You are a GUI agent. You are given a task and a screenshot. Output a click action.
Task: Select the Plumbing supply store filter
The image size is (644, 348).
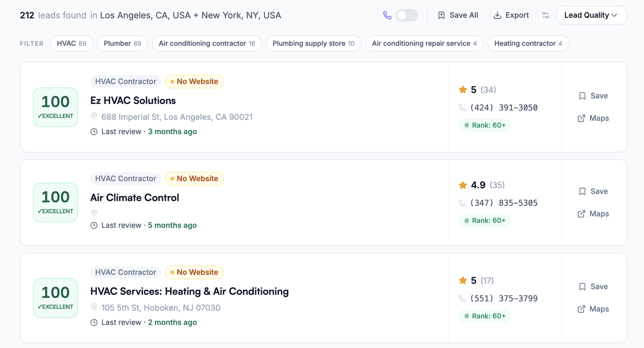pos(313,43)
